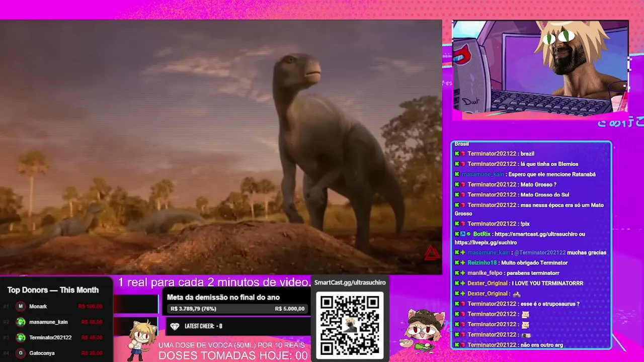Click chat message "Espero que ele mencione Ratanabá"
Viewport: 644px width, 362px height.
click(552, 174)
